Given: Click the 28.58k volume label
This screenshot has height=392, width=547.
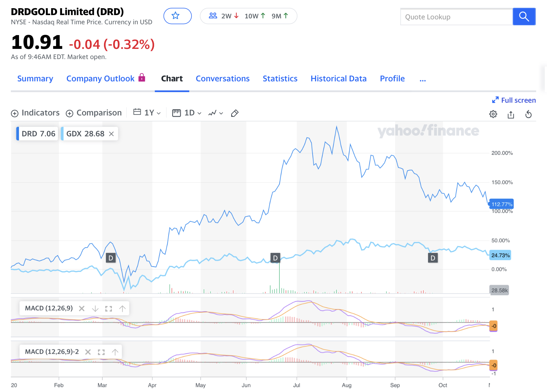Looking at the screenshot, I should pyautogui.click(x=499, y=290).
